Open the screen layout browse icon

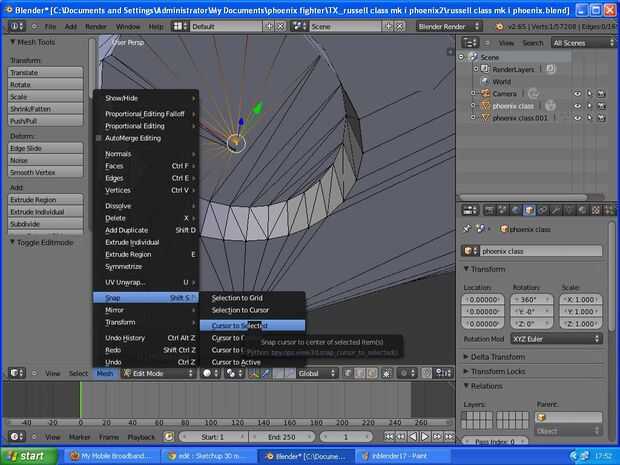pos(180,26)
